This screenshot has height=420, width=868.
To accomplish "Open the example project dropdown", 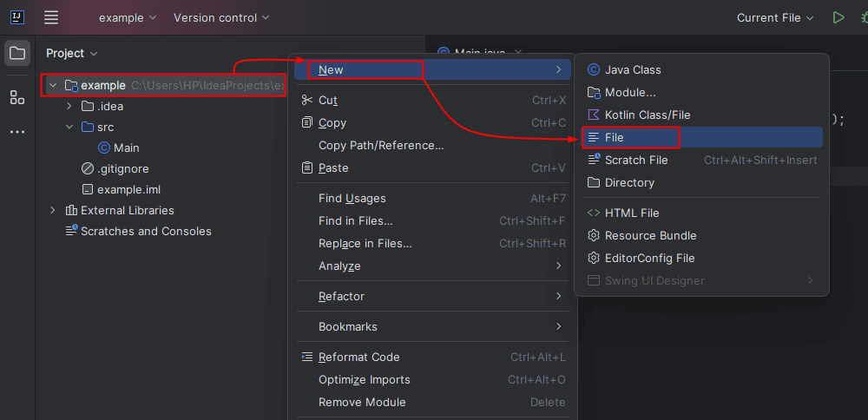I will tap(127, 17).
